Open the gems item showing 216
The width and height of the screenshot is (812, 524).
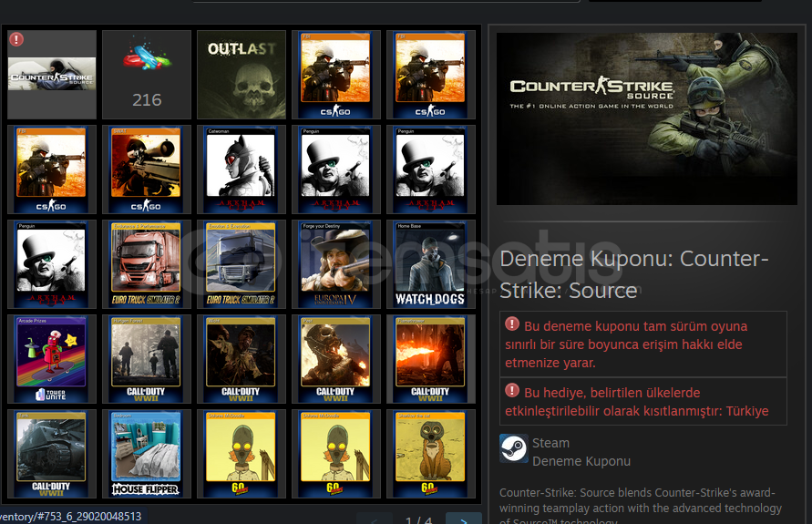[x=147, y=75]
